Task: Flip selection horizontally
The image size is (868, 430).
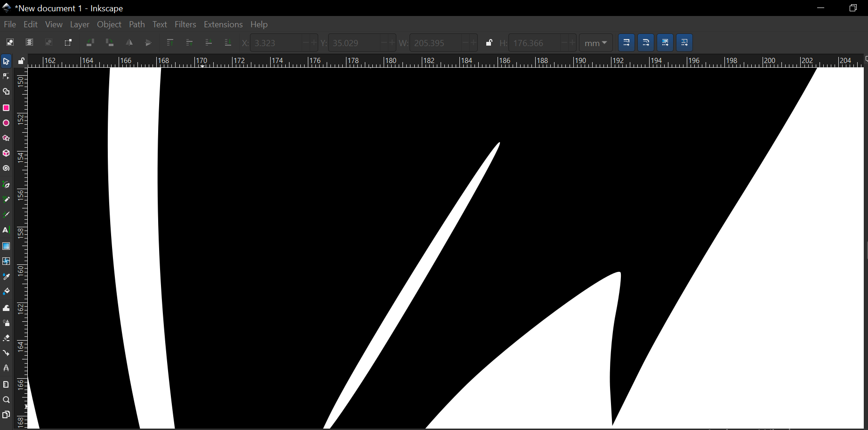Action: [129, 43]
